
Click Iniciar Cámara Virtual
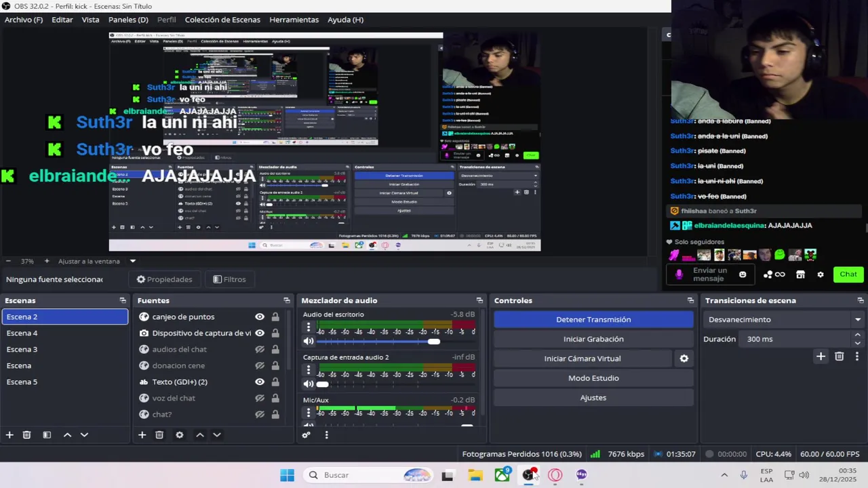[x=583, y=359]
